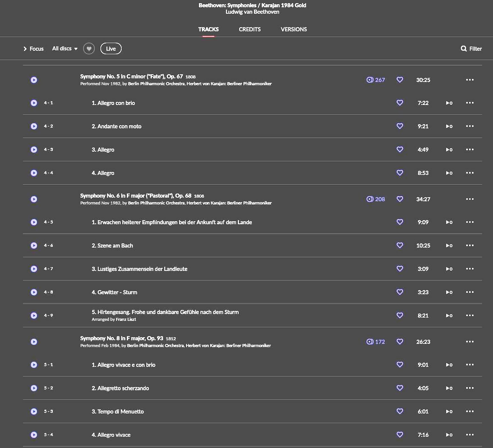493x448 pixels.
Task: Open Ludwig van Beethoven artist link
Action: pyautogui.click(x=252, y=12)
